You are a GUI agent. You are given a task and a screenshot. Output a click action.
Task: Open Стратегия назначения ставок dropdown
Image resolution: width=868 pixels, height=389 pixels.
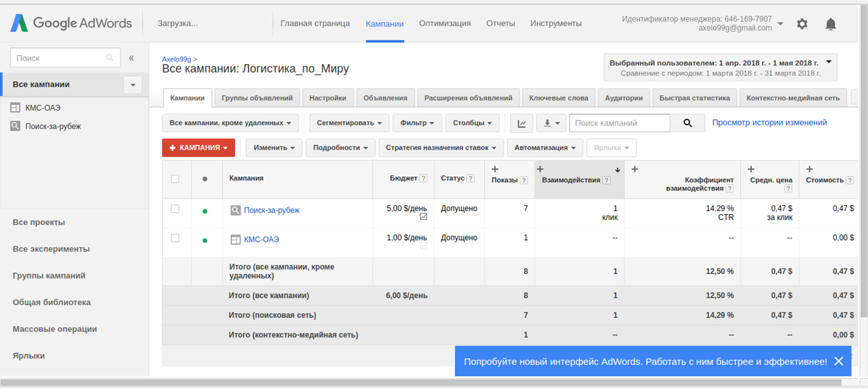[441, 148]
